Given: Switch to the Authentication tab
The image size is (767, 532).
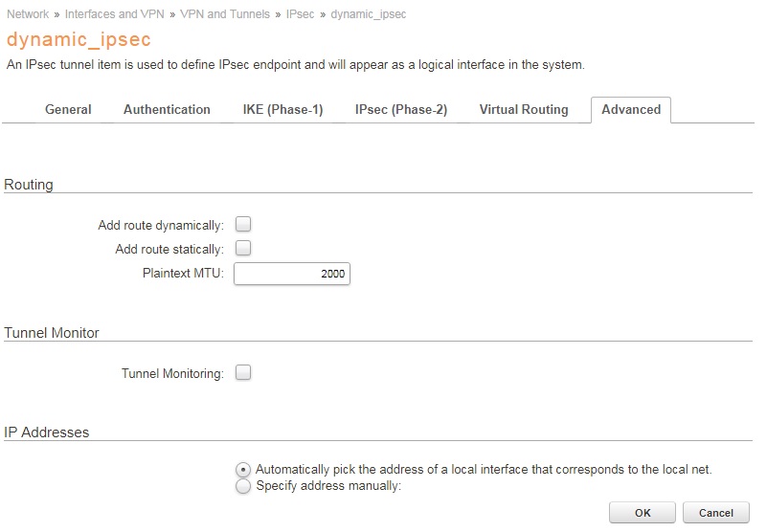Looking at the screenshot, I should click(x=167, y=110).
